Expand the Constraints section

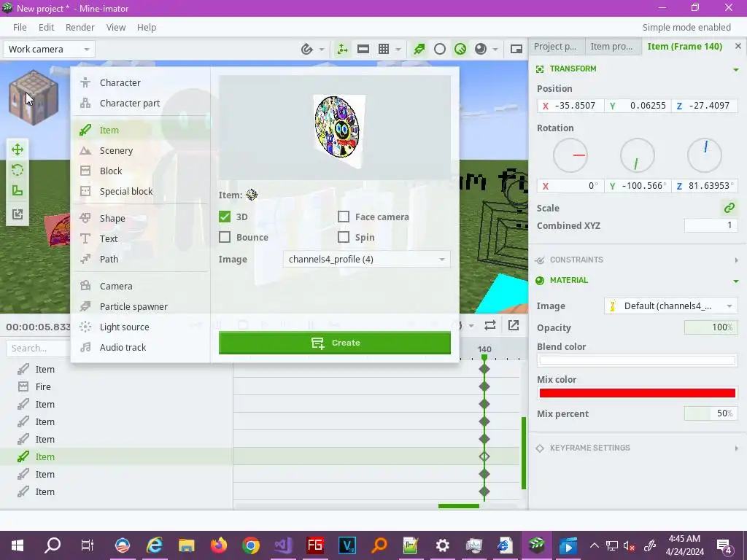(x=735, y=260)
